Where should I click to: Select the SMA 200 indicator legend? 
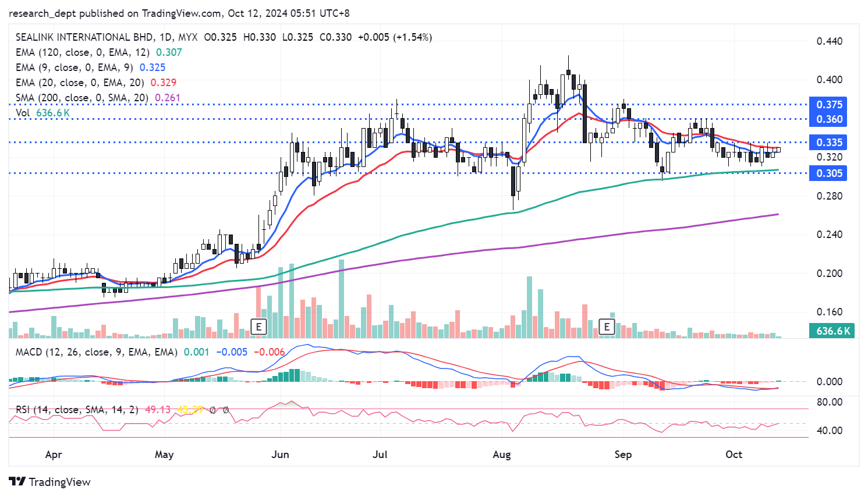[x=82, y=98]
